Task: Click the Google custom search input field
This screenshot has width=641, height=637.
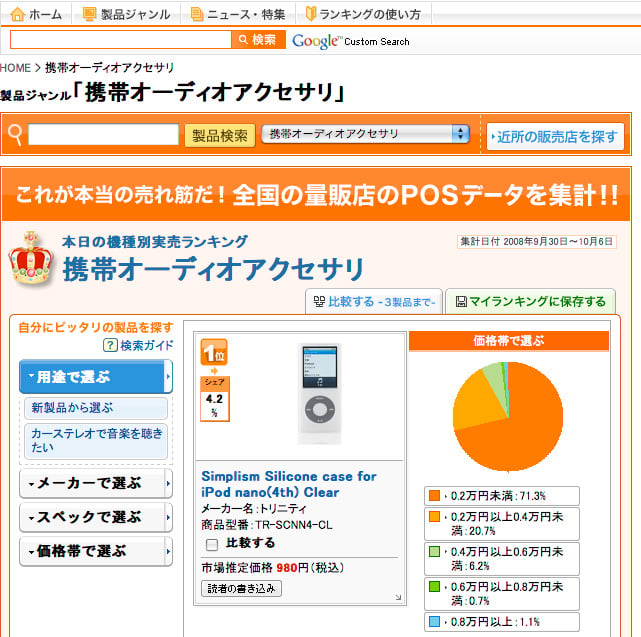Action: pos(121,40)
